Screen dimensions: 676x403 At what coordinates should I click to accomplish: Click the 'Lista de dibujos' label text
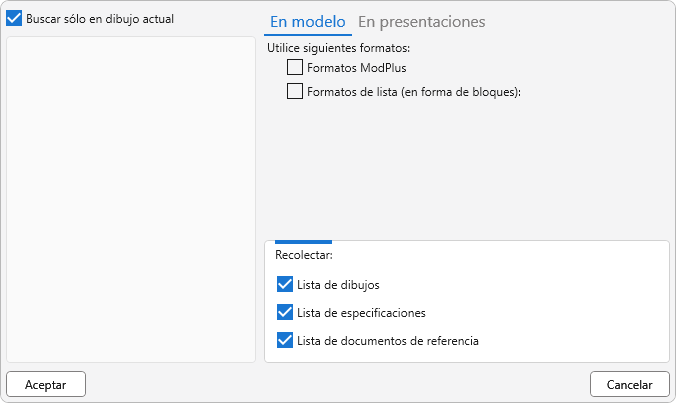338,285
